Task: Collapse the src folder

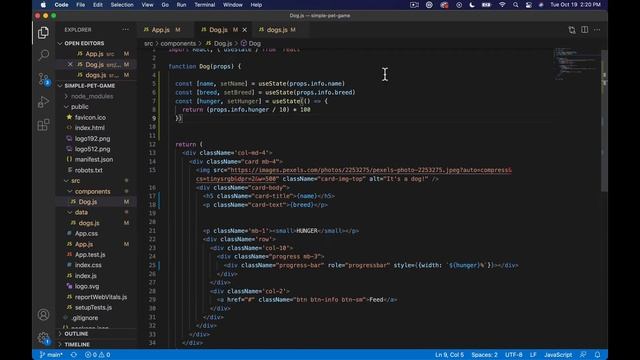Action: coord(75,181)
